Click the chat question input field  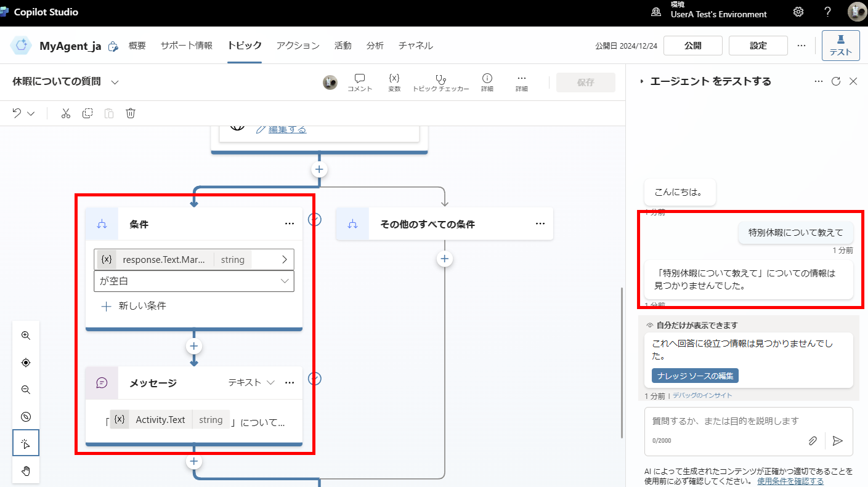coord(727,421)
